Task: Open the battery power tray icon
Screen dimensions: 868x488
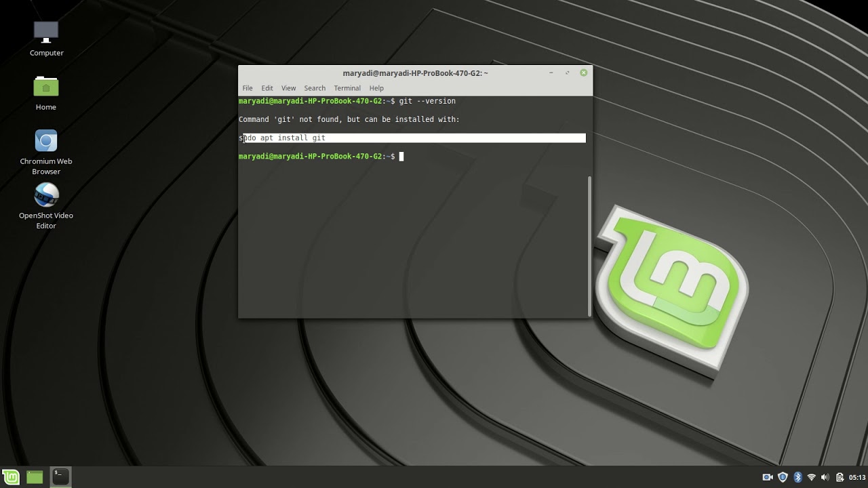Action: (x=840, y=477)
